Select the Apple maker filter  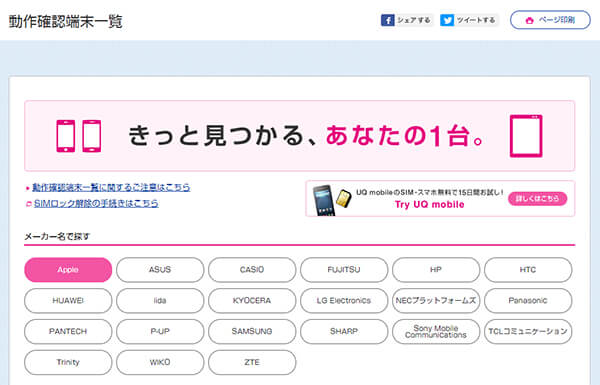click(68, 270)
